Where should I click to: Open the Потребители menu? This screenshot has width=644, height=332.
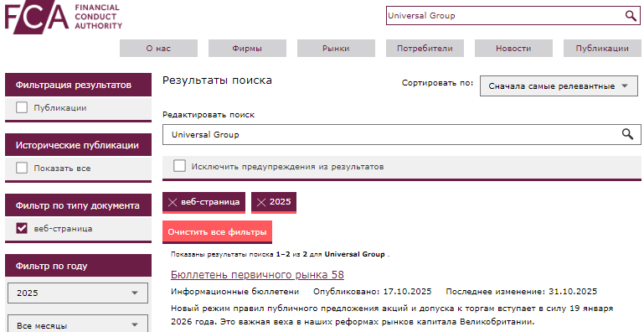pos(425,48)
